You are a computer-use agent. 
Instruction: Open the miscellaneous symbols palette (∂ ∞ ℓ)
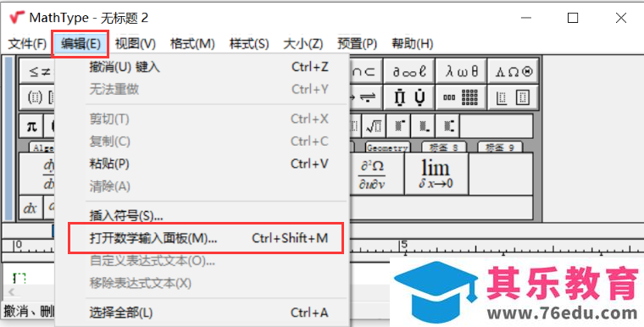click(x=409, y=71)
